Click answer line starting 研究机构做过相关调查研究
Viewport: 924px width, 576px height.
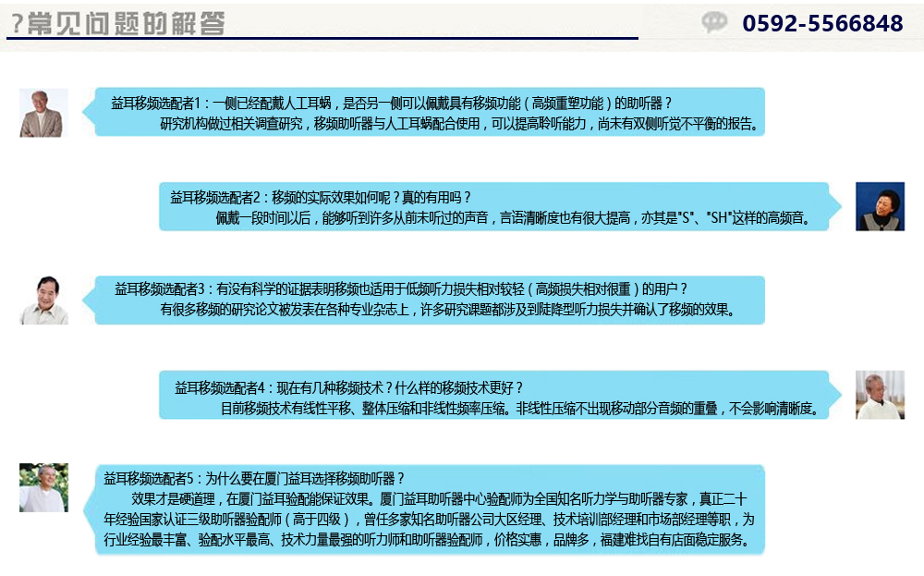click(459, 124)
